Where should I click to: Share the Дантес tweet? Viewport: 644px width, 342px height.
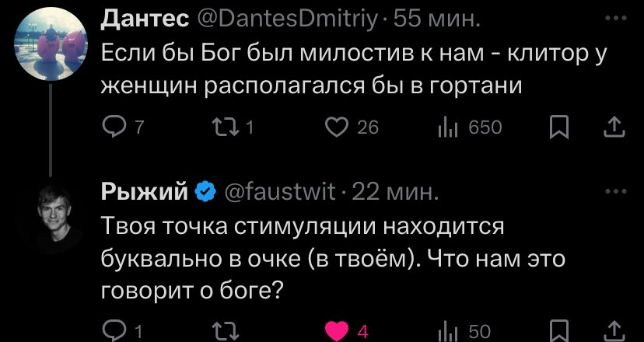click(x=614, y=127)
